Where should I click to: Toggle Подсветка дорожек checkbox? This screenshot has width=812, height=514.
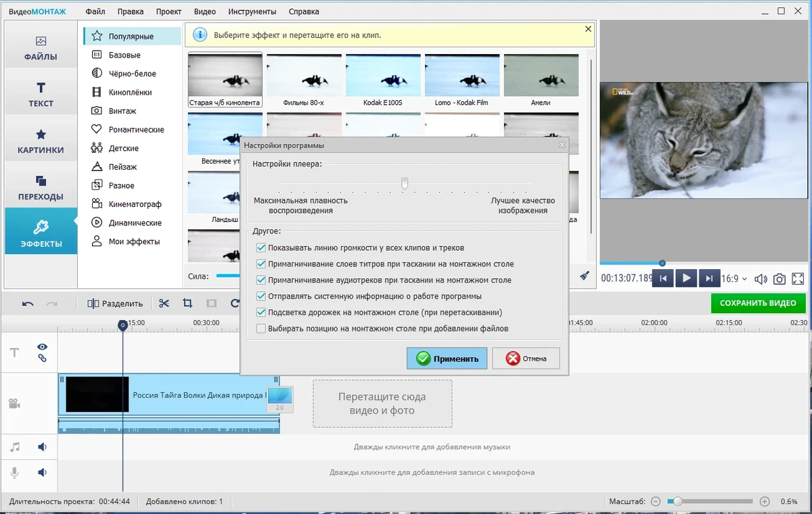point(261,312)
